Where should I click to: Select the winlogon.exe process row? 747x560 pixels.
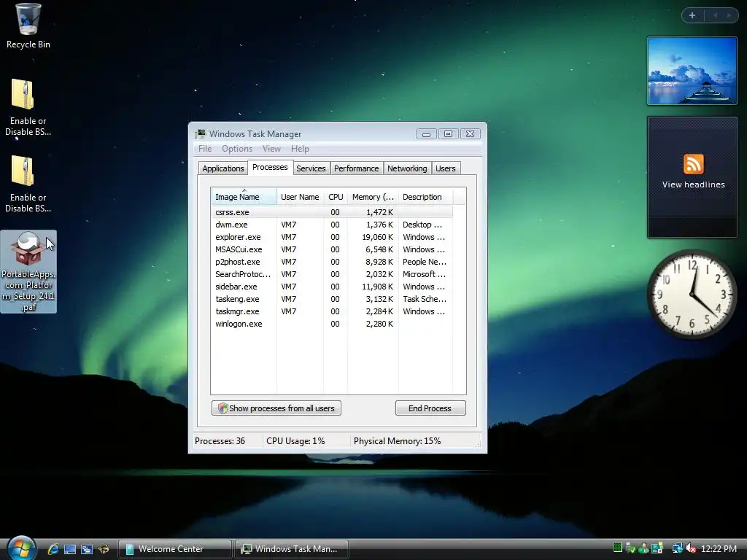point(332,324)
